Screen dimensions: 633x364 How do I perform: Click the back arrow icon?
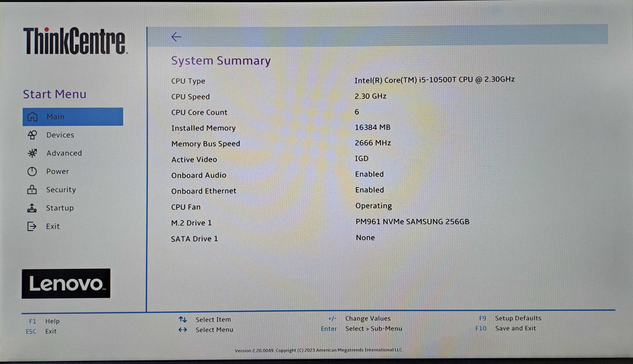coord(176,36)
